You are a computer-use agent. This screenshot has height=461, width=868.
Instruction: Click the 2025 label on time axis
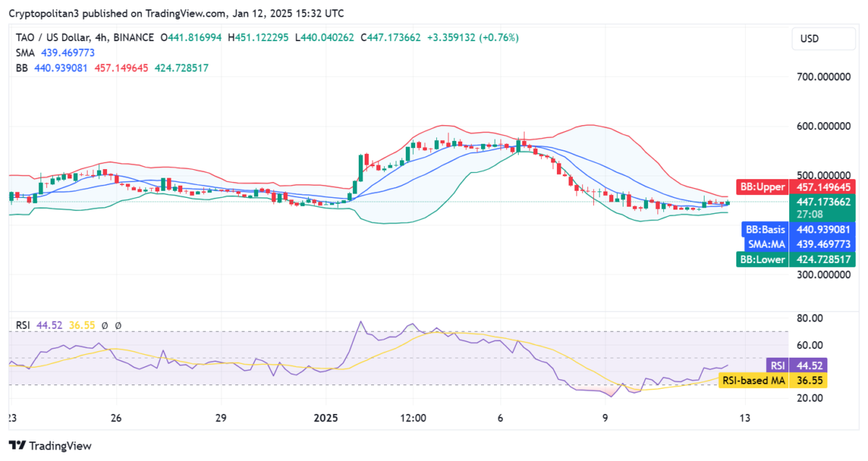pyautogui.click(x=325, y=418)
